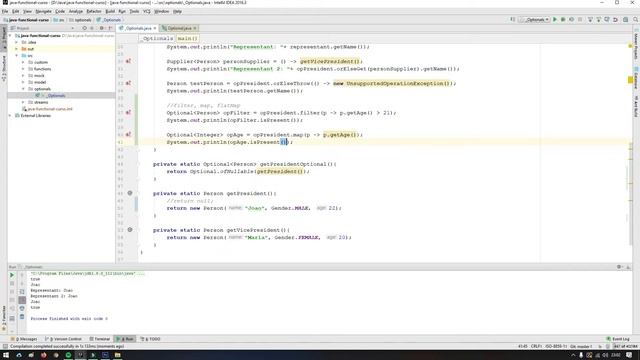
Task: Click the src breadcrumb in the navigation bar
Action: pos(59,20)
